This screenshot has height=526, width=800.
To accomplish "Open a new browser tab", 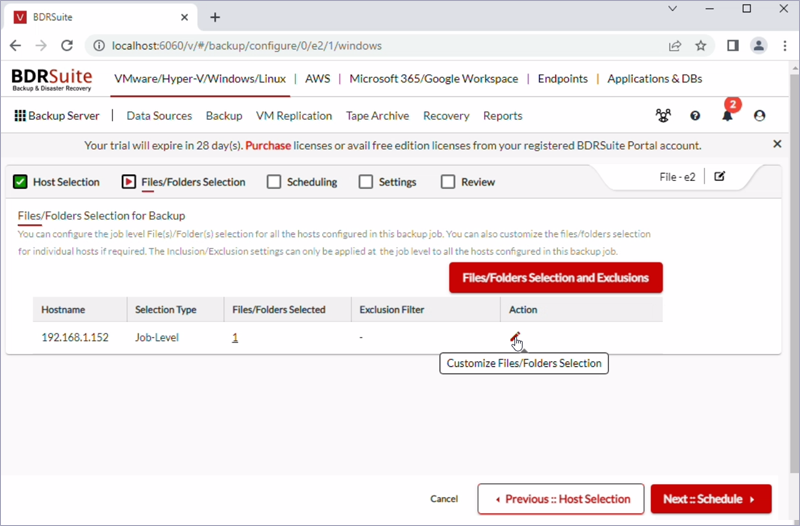I will (215, 17).
